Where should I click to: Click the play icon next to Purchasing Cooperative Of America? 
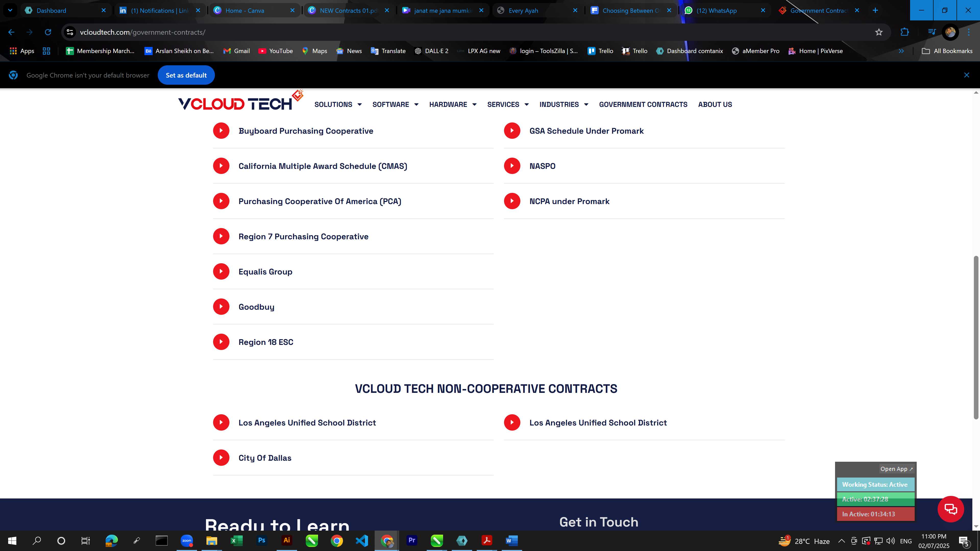[x=221, y=201]
